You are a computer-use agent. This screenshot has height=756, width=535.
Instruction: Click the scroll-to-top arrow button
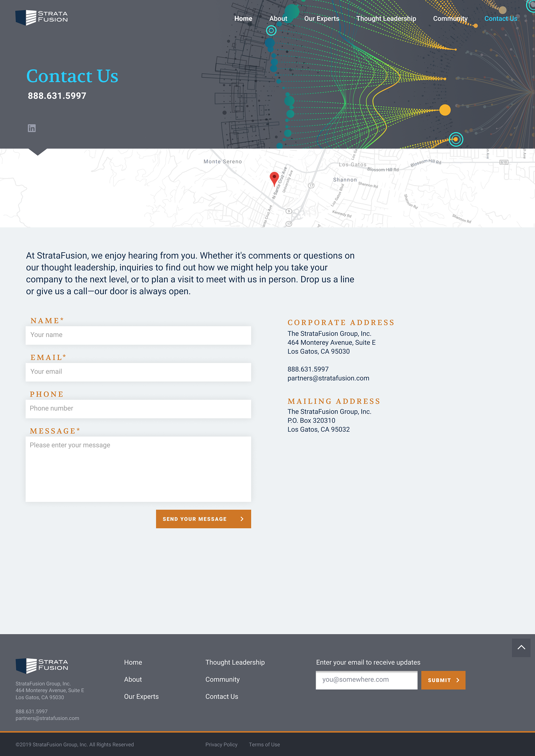tap(521, 648)
